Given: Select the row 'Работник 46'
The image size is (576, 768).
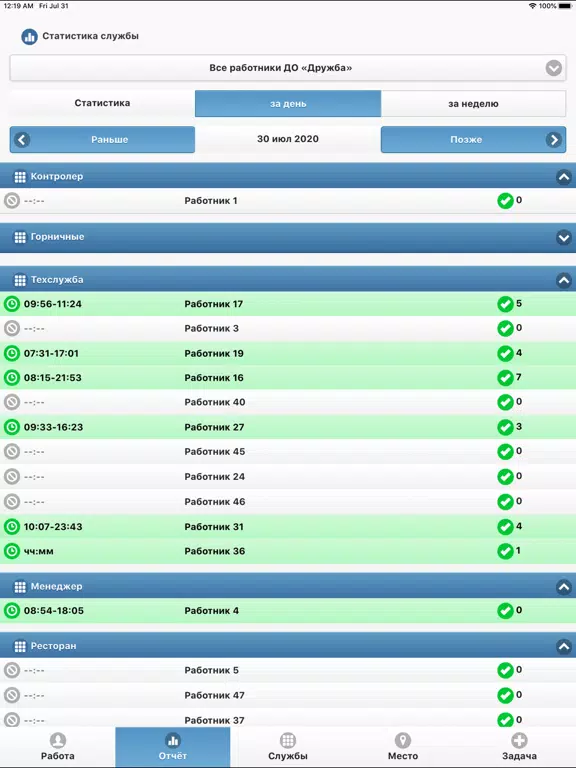Looking at the screenshot, I should pyautogui.click(x=288, y=502).
